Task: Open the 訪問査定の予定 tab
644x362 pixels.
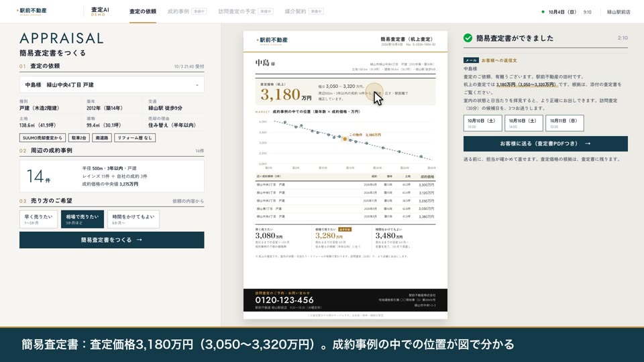Action: point(246,11)
